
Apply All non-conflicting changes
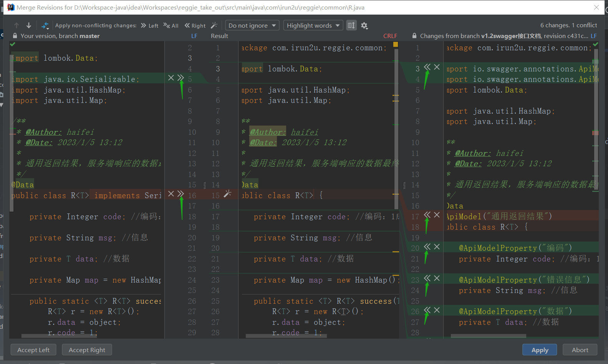(171, 25)
